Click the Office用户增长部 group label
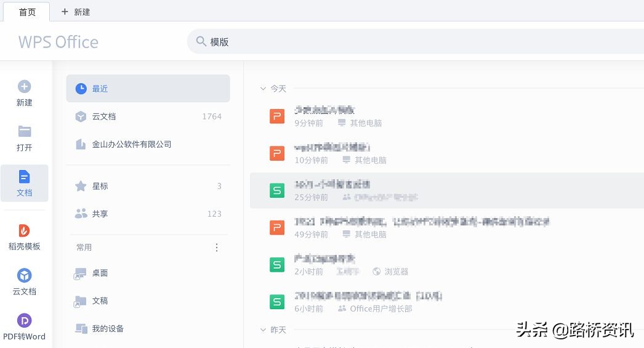The width and height of the screenshot is (644, 348). [381, 309]
